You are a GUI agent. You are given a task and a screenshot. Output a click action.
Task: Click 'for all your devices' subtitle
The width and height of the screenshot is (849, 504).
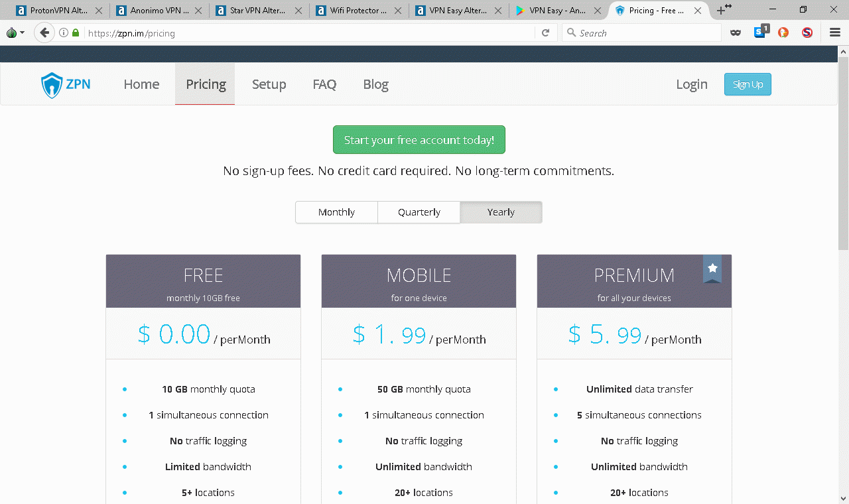click(x=634, y=298)
